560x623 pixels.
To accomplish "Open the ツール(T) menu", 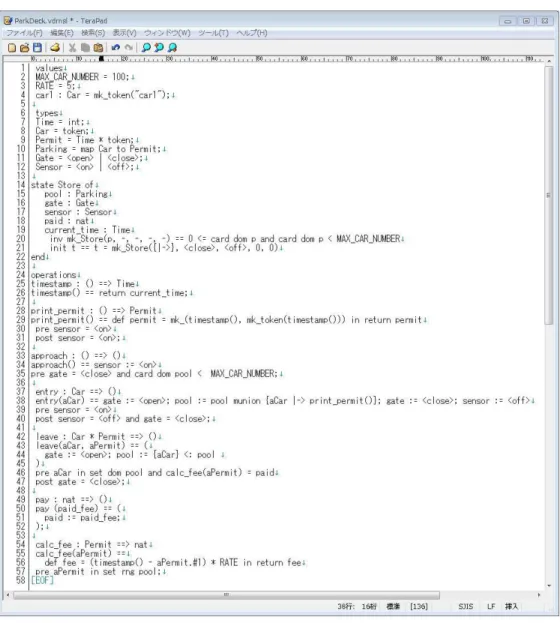I will coord(213,33).
